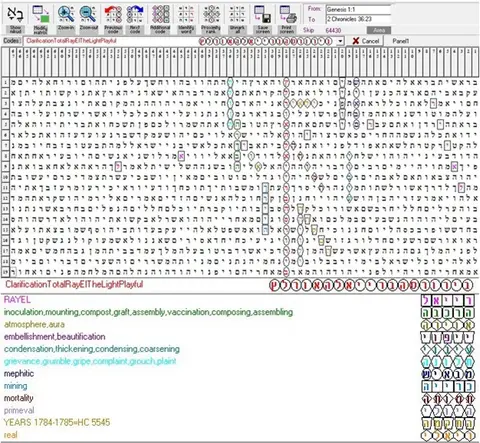Click the Hebrew letter boxes beside mining
Screen dimensions: 480x443
pyautogui.click(x=447, y=386)
